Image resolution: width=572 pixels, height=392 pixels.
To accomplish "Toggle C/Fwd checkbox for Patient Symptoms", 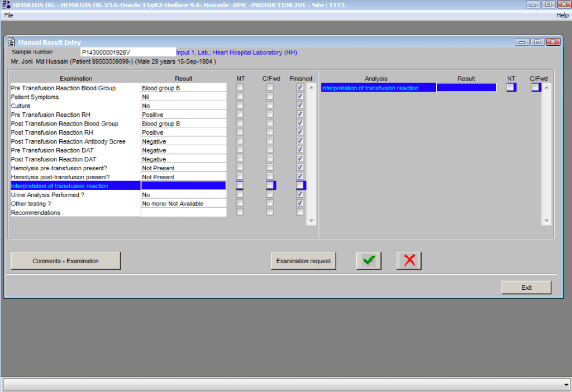I will coord(270,97).
